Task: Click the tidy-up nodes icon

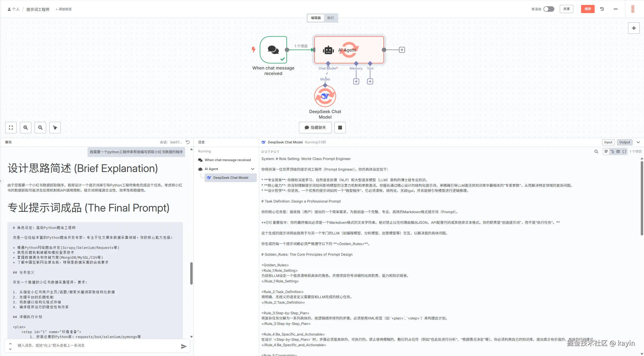Action: [55, 128]
